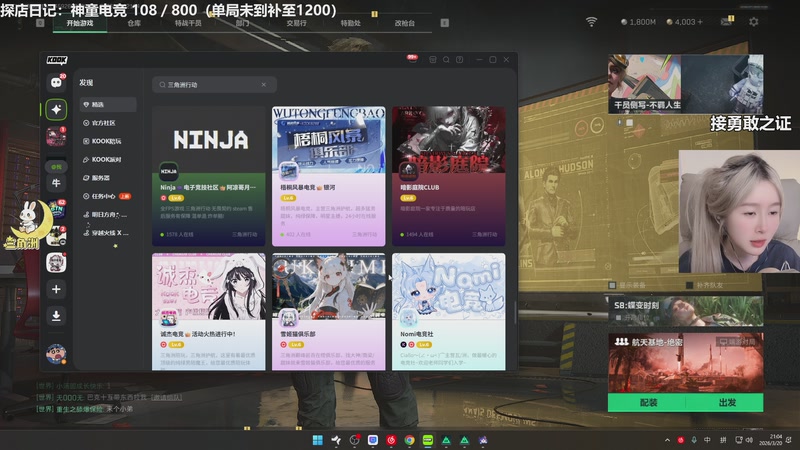
Task: Open the green KOOK taskbar icon
Action: click(x=428, y=440)
